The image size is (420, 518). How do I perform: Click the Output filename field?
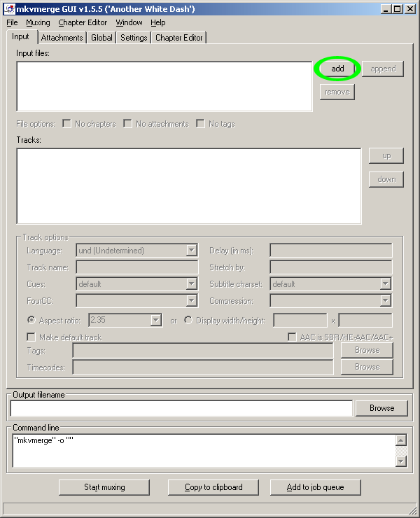point(182,408)
